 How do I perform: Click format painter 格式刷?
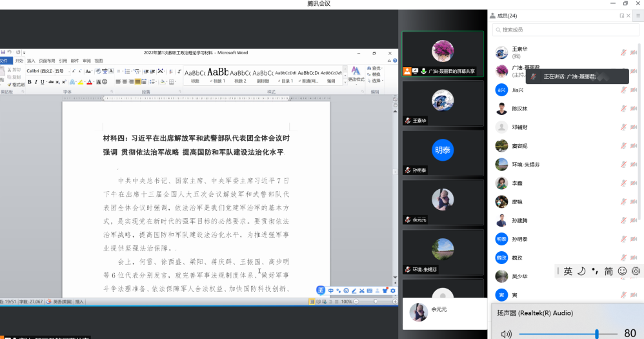click(16, 85)
